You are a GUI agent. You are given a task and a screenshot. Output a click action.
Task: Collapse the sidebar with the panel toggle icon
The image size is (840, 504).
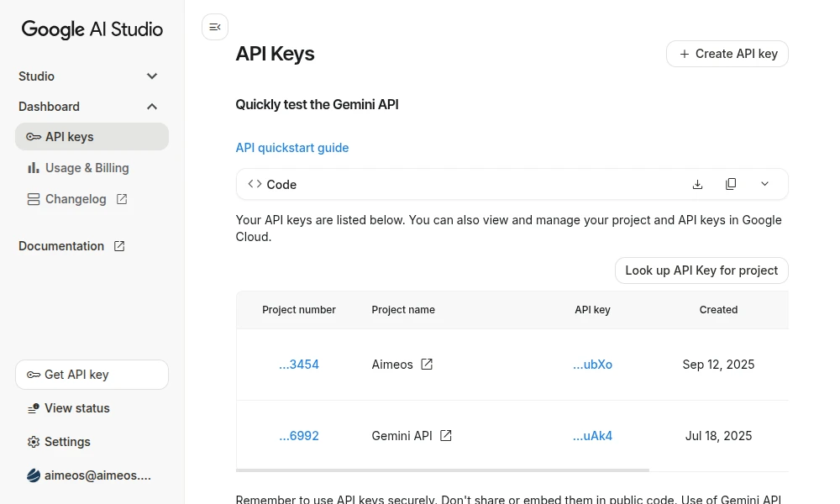pos(215,28)
